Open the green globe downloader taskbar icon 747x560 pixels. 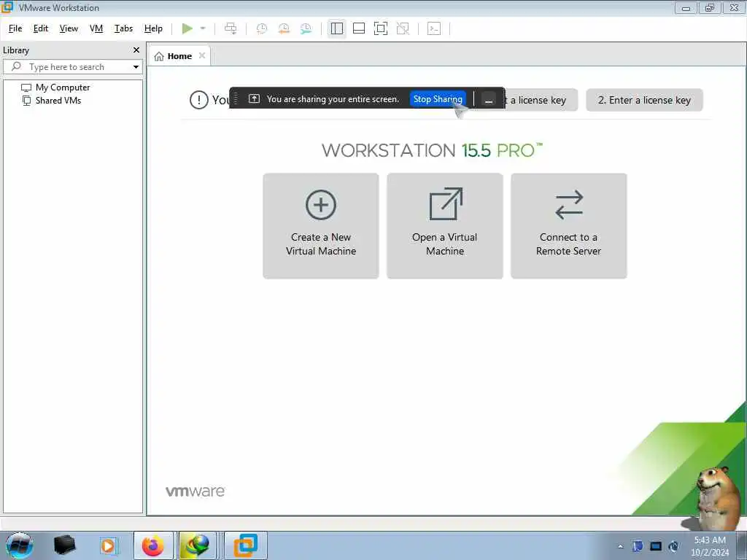[x=198, y=545]
